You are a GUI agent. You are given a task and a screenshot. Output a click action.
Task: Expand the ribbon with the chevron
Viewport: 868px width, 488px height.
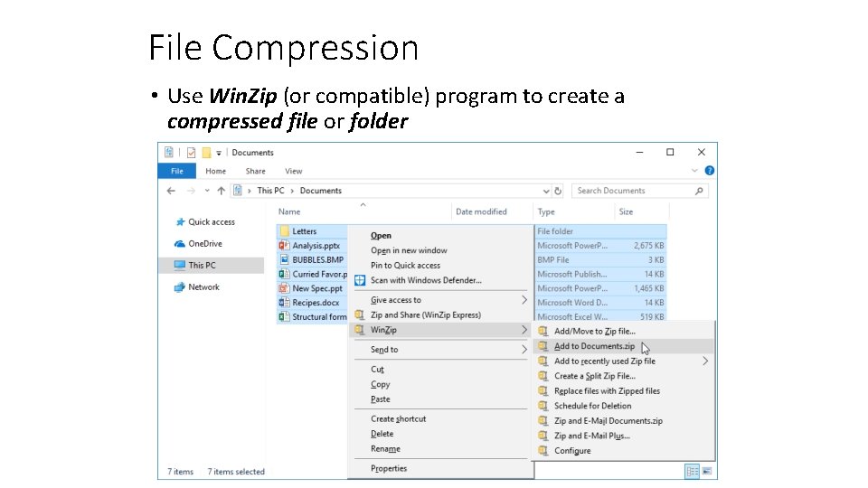click(x=694, y=171)
